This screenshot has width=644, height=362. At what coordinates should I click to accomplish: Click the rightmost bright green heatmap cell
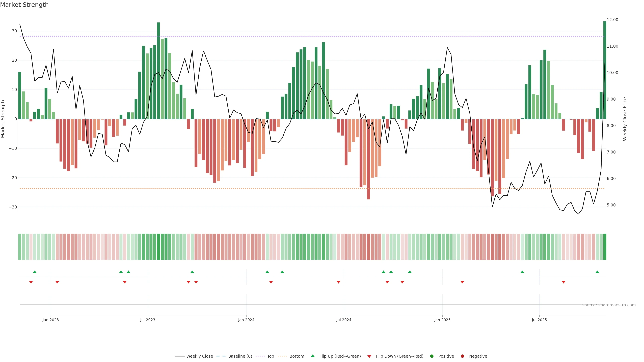point(605,247)
